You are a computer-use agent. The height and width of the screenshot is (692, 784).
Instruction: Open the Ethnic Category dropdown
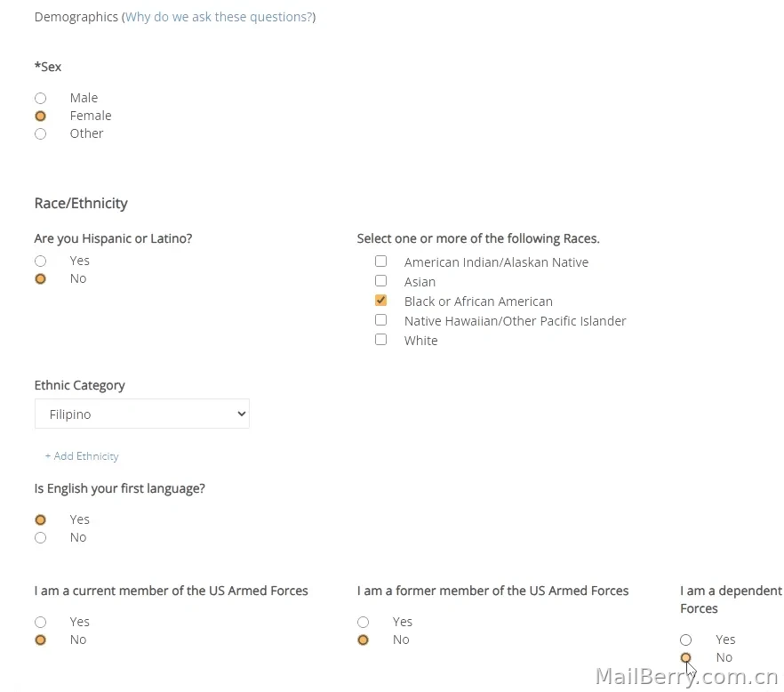point(142,414)
